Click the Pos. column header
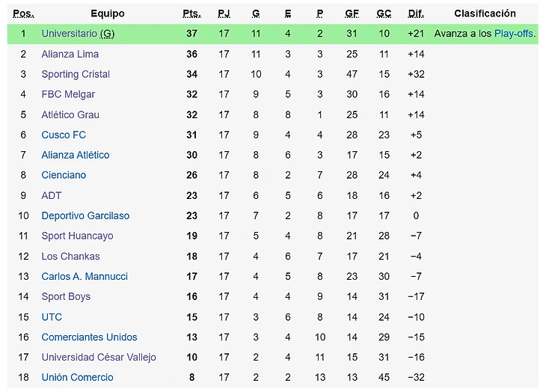The height and width of the screenshot is (392, 546). [x=23, y=13]
